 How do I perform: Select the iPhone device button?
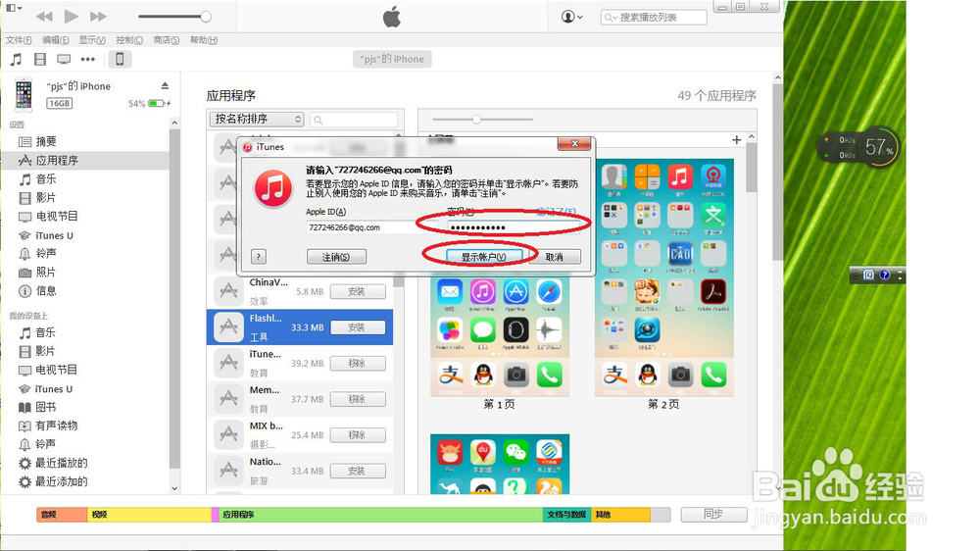point(120,60)
